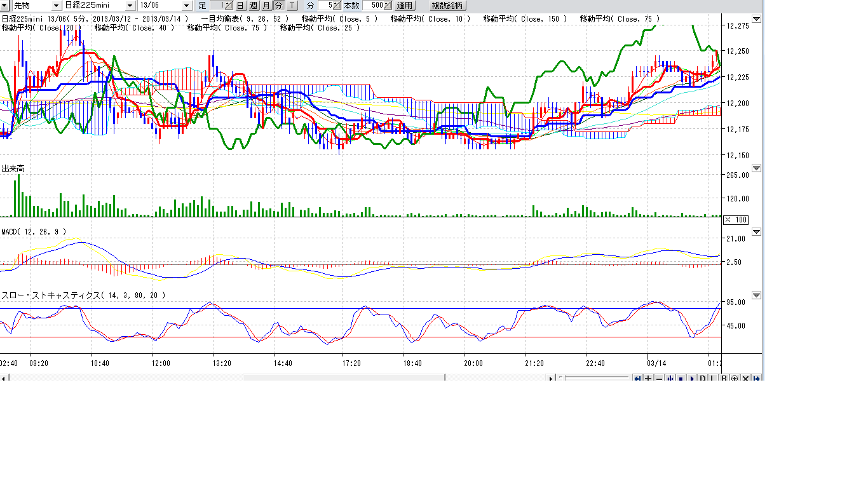The image size is (868, 488).
Task: Click the crosshair target icon
Action: (x=735, y=379)
